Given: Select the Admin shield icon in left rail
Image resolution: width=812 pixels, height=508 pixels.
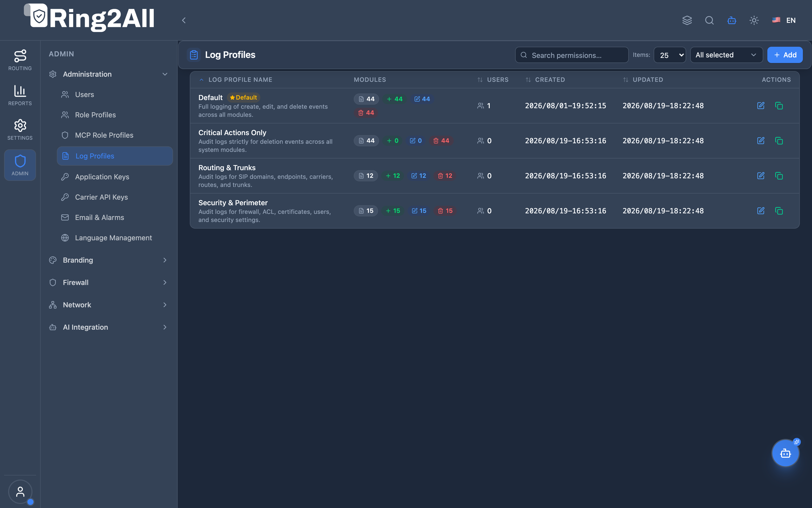Looking at the screenshot, I should pyautogui.click(x=20, y=165).
